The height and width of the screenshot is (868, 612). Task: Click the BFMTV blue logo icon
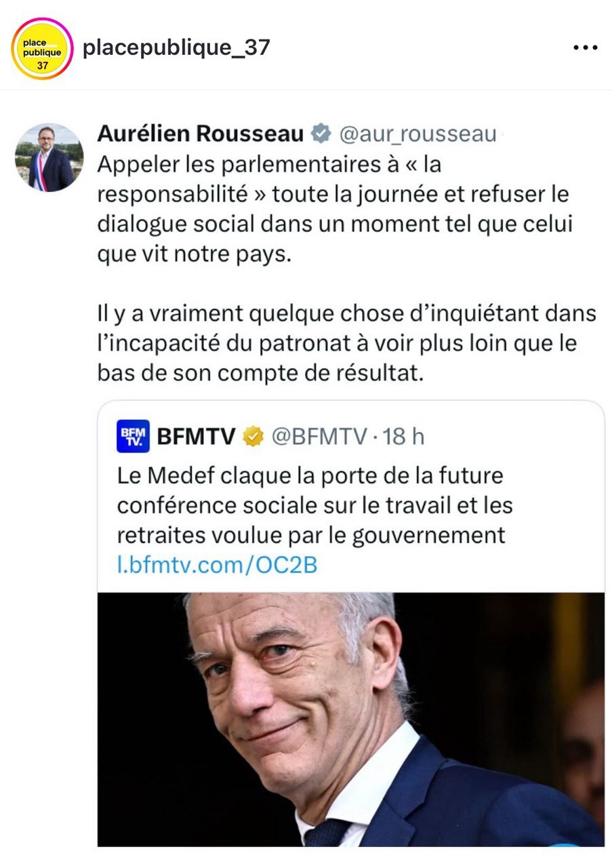point(133,436)
